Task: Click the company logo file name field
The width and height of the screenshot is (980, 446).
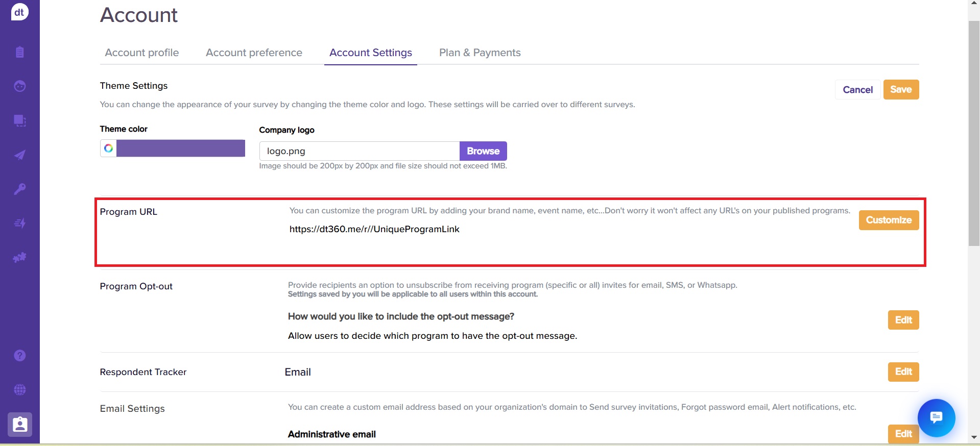Action: point(359,151)
